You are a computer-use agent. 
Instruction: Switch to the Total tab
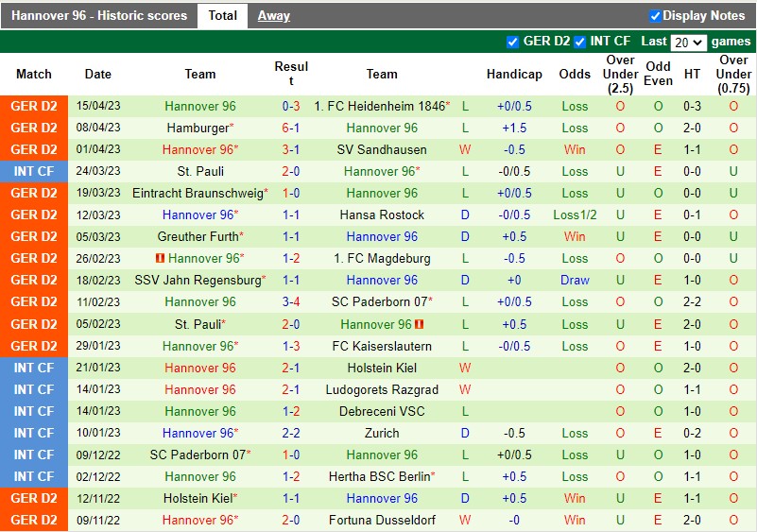tap(222, 15)
